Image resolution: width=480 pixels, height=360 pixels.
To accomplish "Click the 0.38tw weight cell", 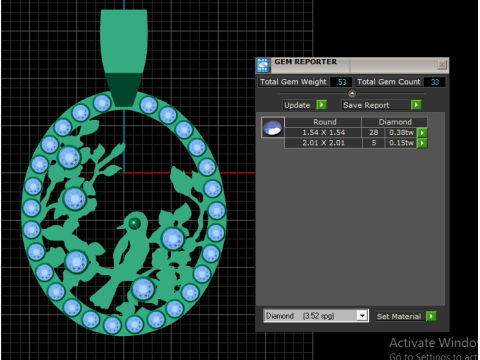I will pos(401,133).
